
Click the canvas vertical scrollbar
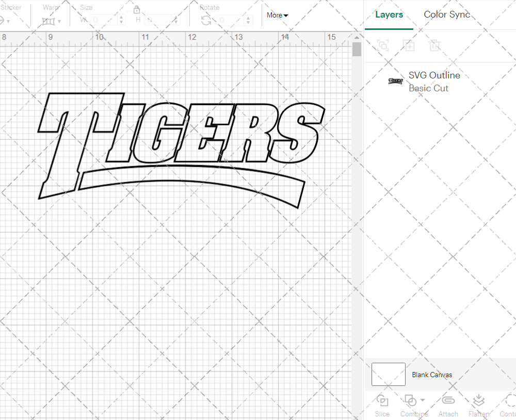coord(356,49)
